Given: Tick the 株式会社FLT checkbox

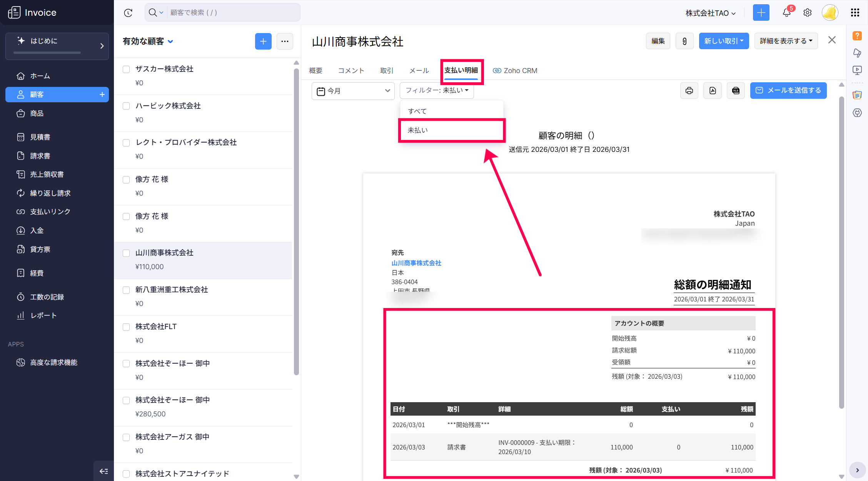Looking at the screenshot, I should [126, 327].
